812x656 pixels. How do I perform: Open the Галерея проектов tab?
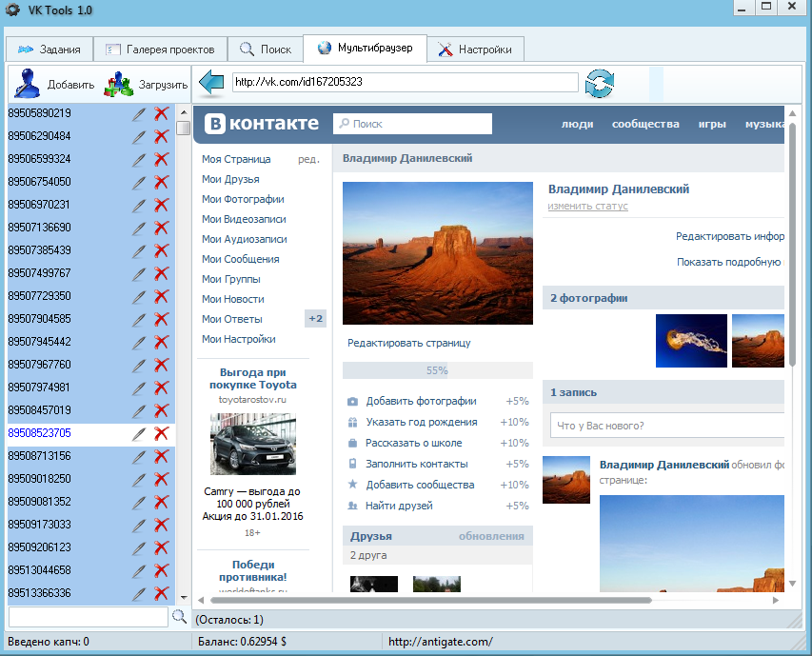(x=161, y=50)
